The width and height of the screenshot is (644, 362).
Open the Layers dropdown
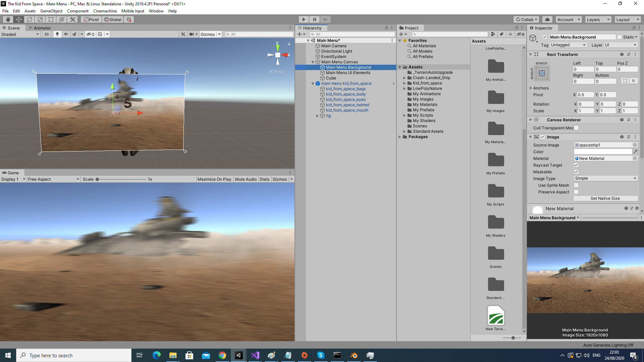[598, 19]
